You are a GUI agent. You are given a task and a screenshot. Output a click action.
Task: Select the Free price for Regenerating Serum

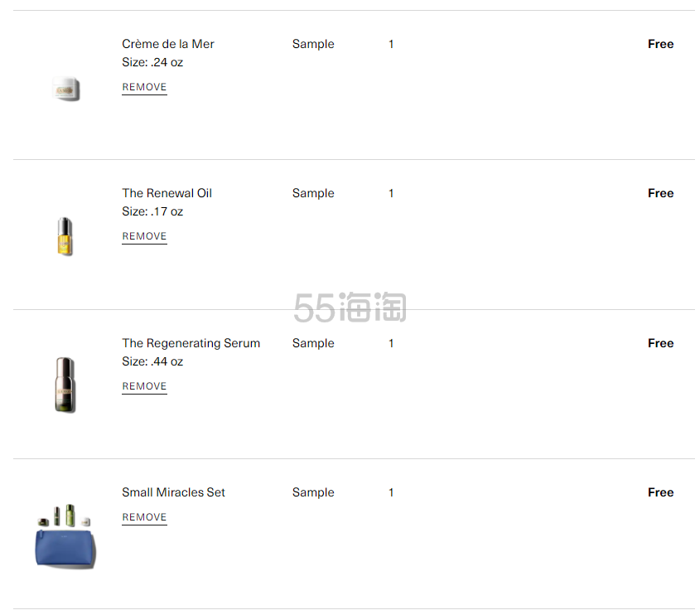(x=661, y=343)
